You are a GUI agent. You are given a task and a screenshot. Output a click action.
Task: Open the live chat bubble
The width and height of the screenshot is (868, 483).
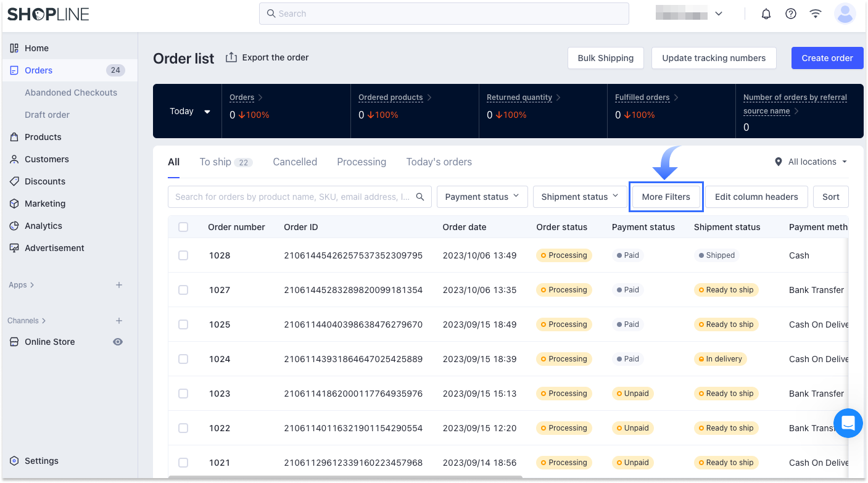[x=848, y=423]
